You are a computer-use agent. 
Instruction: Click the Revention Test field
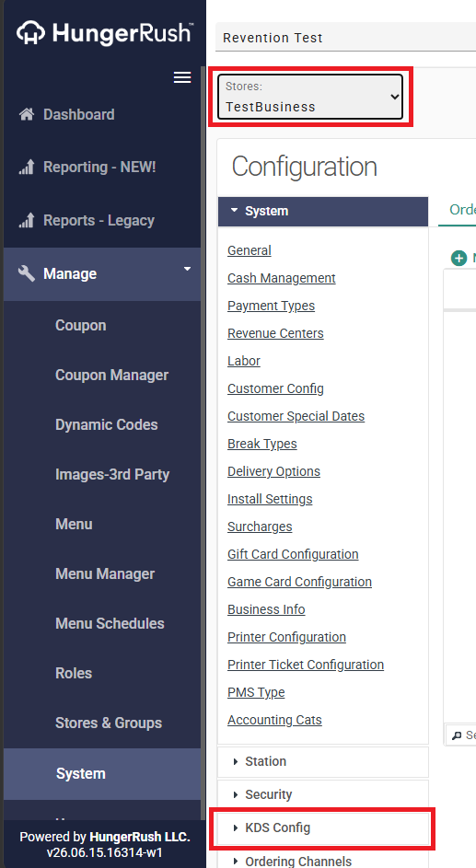[345, 38]
